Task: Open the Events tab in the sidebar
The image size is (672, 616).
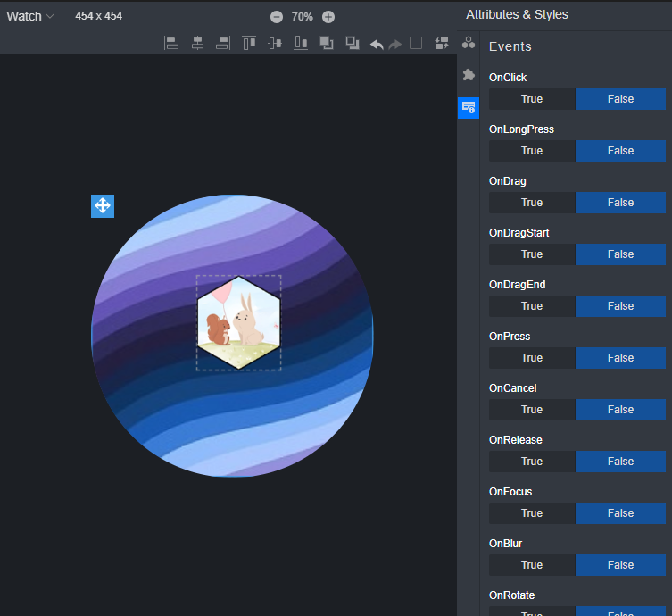Action: point(469,107)
